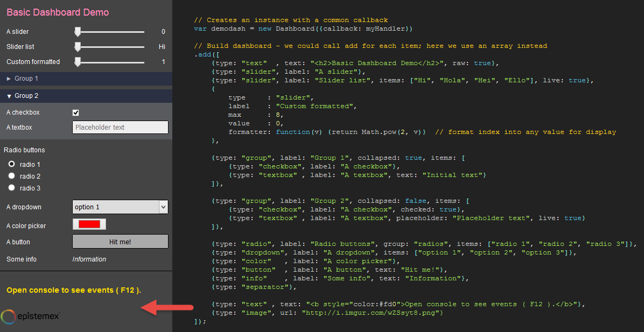The height and width of the screenshot is (332, 644).
Task: Click the 'A button' label
Action: click(x=18, y=242)
